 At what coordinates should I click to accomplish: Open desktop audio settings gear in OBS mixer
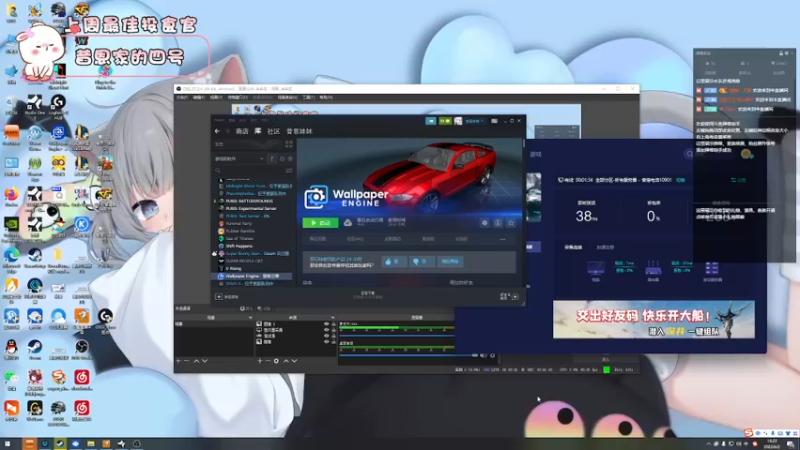[492, 355]
